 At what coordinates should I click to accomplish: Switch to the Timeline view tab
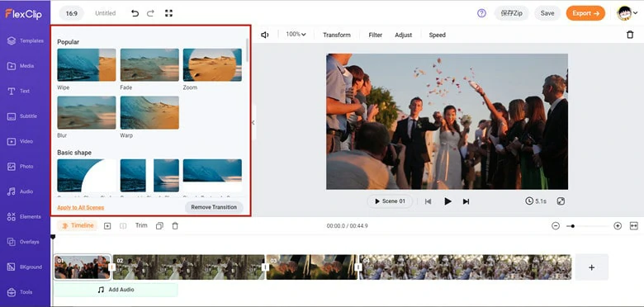pyautogui.click(x=78, y=226)
